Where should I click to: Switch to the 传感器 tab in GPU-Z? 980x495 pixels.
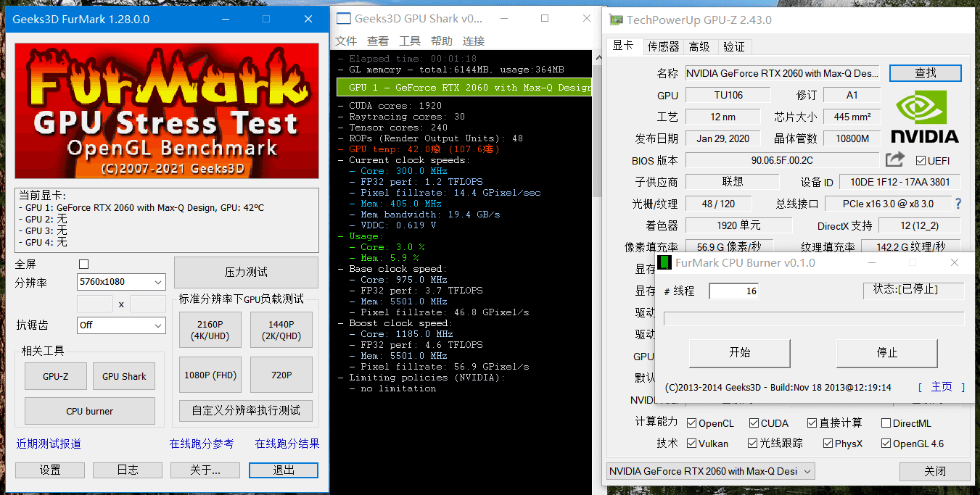663,46
